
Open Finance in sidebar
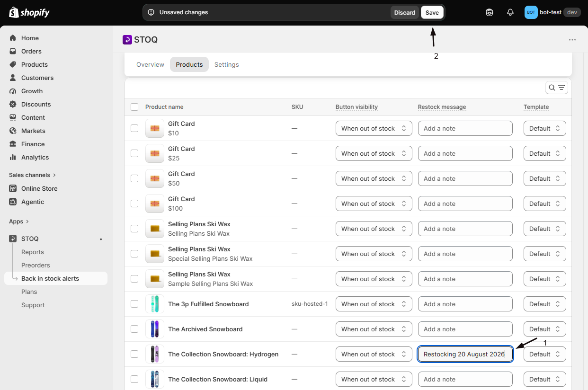[33, 144]
